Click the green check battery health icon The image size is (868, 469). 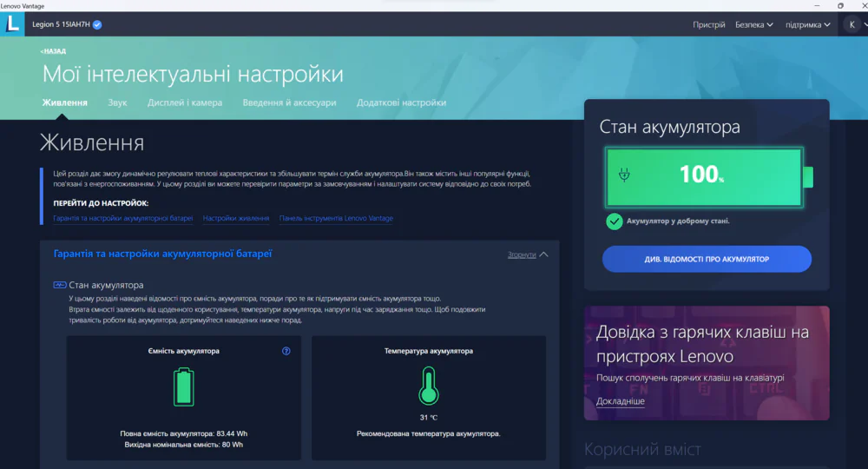point(614,221)
